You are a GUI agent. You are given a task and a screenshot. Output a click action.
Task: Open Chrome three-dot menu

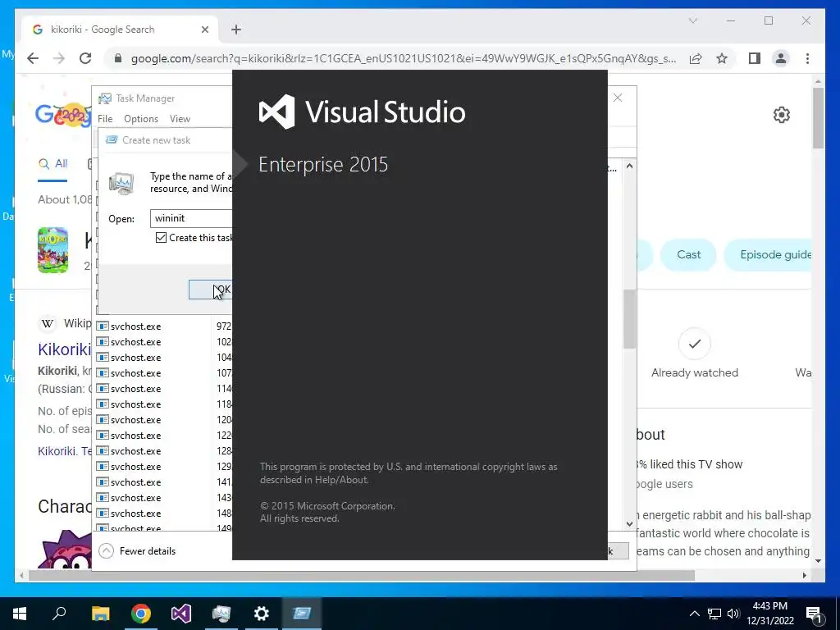[807, 58]
